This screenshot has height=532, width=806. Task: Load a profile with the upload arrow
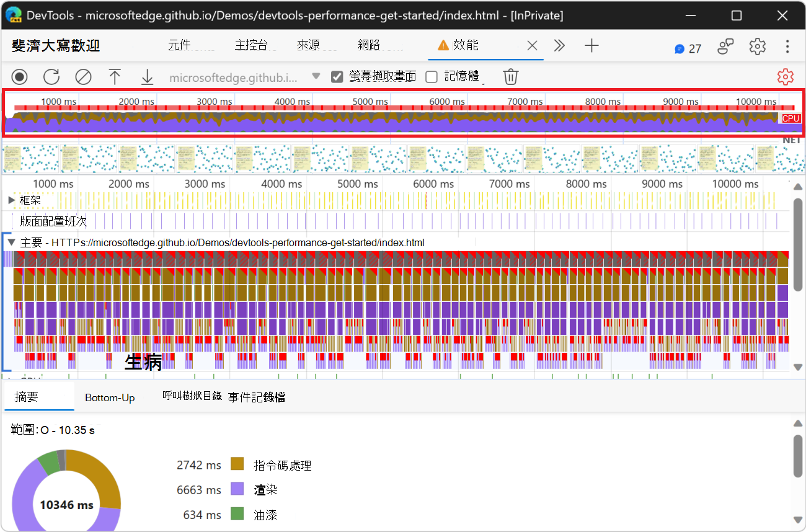[x=115, y=77]
